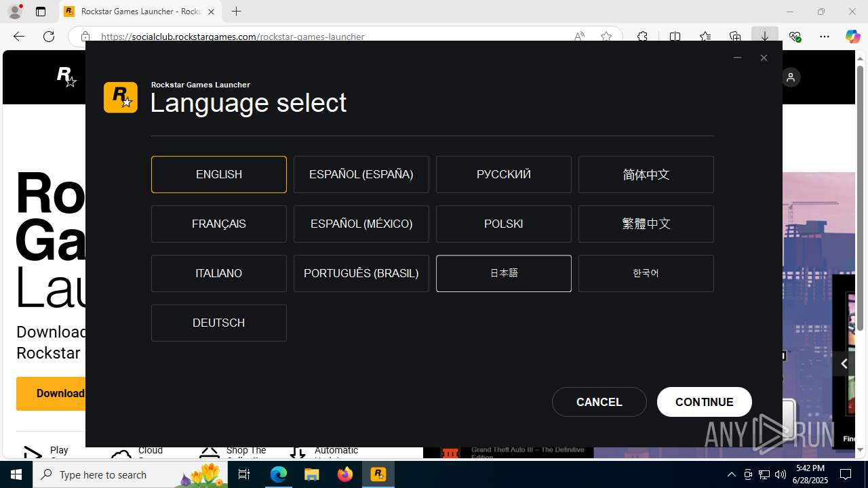The image size is (868, 488).
Task: Open Browser essentials icon
Action: 795,37
